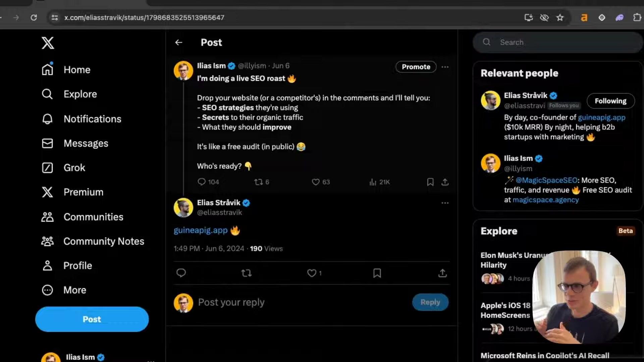Open the reply comment bubble icon
Viewport: 644px width, 362px height.
(181, 273)
